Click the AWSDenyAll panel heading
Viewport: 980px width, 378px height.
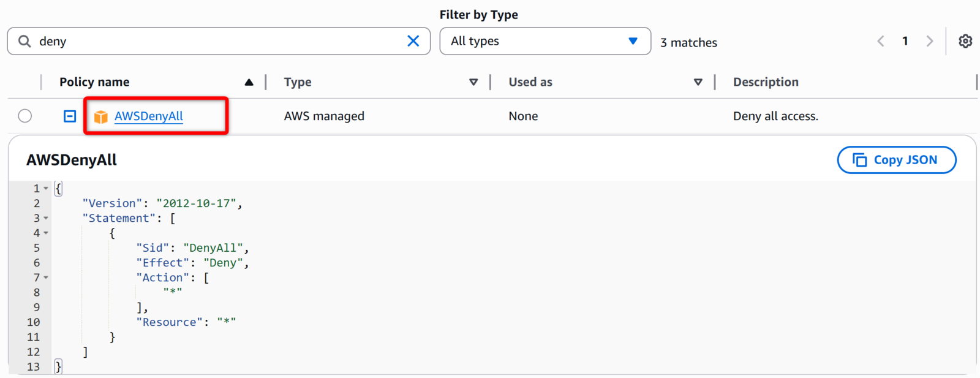(x=72, y=160)
